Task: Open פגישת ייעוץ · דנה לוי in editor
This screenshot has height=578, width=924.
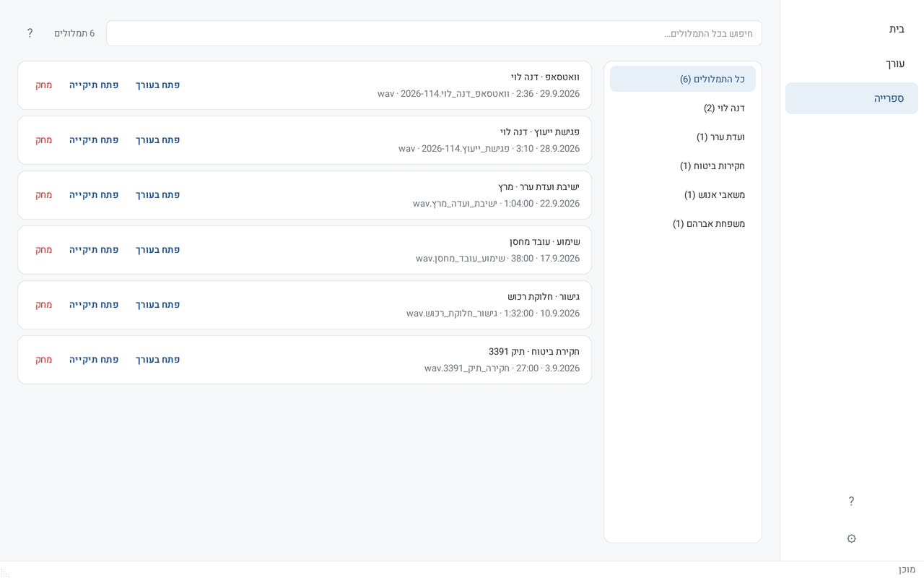Action: pos(158,140)
